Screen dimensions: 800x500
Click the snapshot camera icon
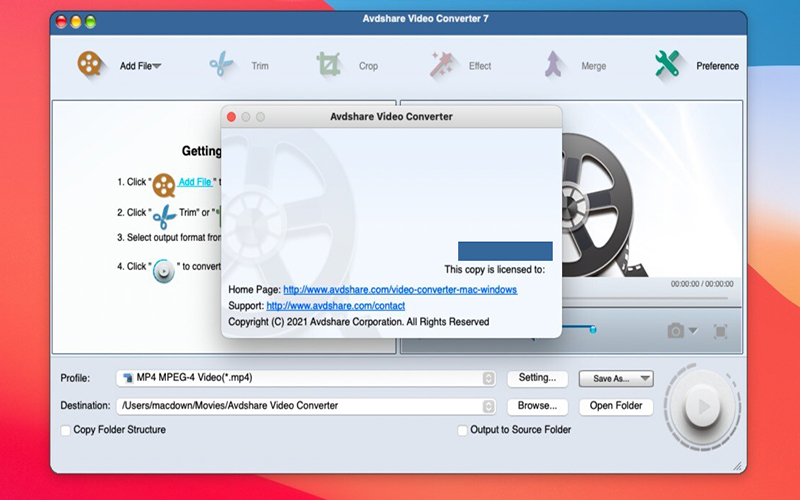(676, 331)
